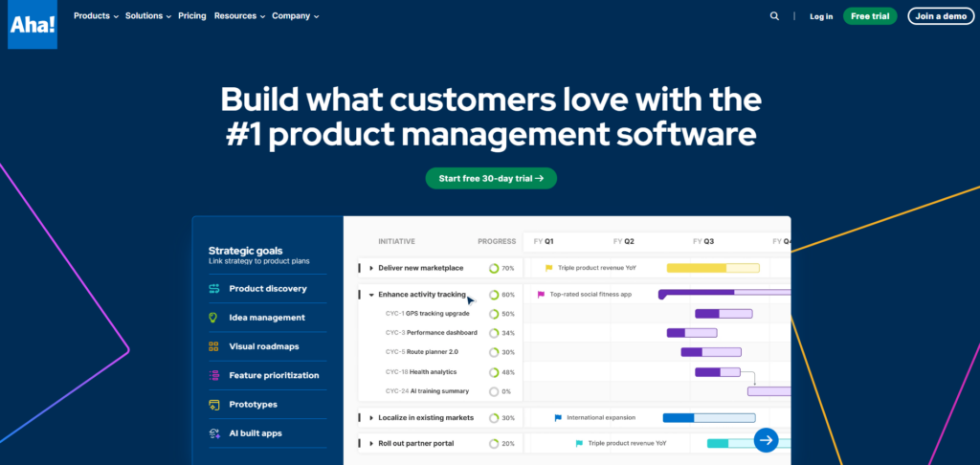This screenshot has width=980, height=465.
Task: Click the purple Performance dashboard timeline bar
Action: (x=692, y=333)
